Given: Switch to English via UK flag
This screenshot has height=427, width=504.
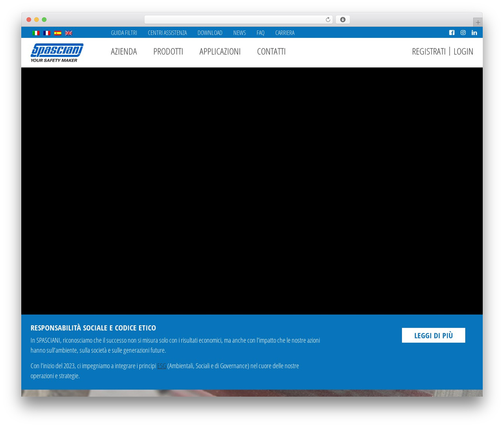Looking at the screenshot, I should coord(69,33).
